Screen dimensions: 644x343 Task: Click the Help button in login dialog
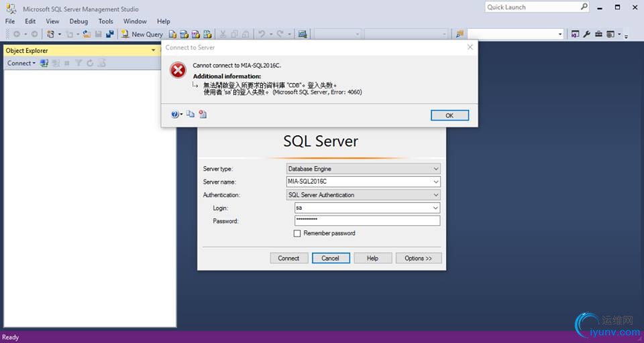372,258
